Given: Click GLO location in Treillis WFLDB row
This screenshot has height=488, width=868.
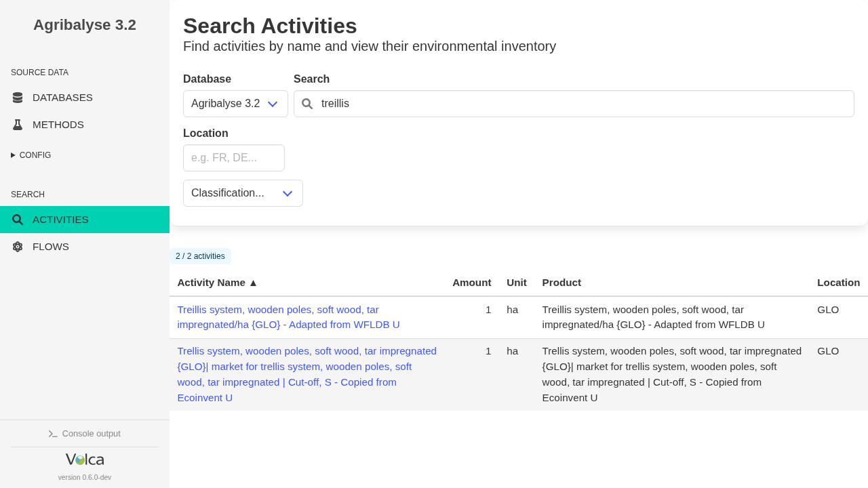Looking at the screenshot, I should pyautogui.click(x=828, y=310).
